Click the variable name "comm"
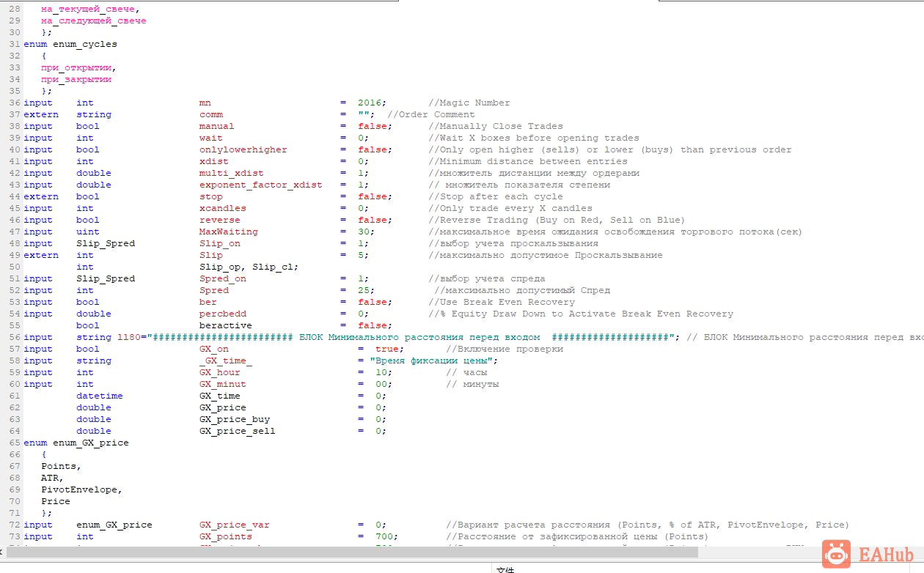 (x=211, y=114)
